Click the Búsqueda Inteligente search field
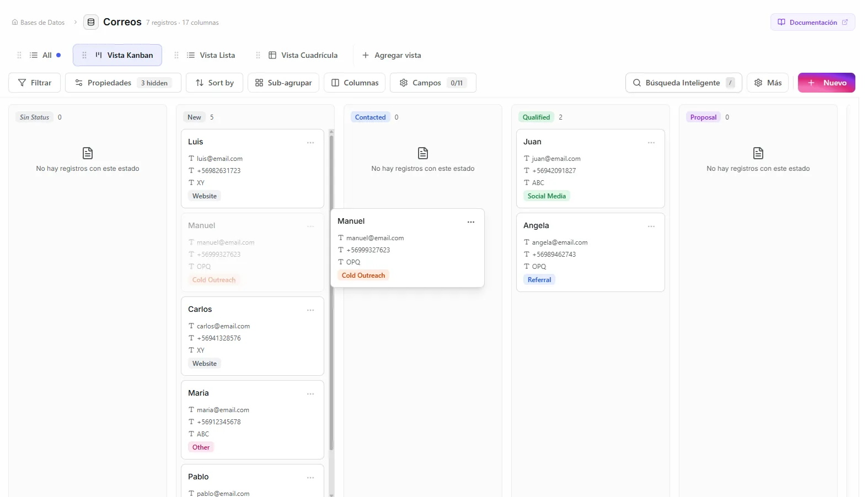The image size is (868, 497). [683, 83]
